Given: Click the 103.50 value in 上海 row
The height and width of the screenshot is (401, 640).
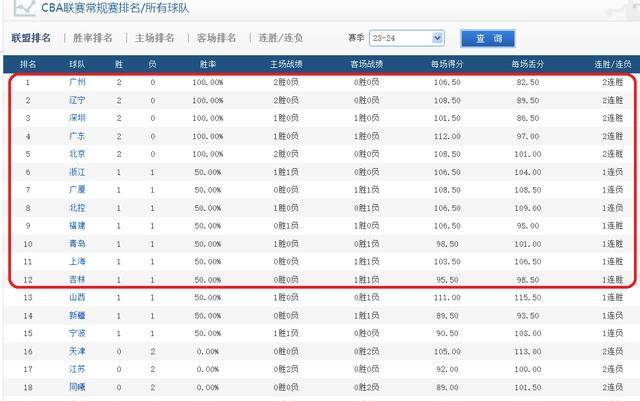Looking at the screenshot, I should click(447, 262).
